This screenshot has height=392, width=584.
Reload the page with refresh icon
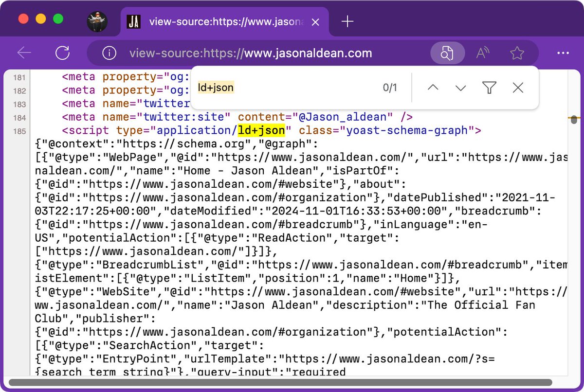pos(62,53)
